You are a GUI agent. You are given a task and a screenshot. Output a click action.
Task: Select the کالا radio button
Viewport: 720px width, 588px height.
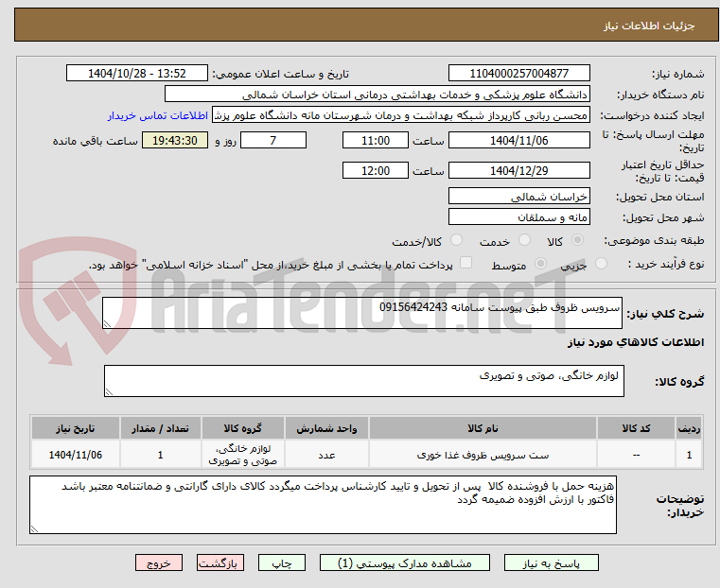(x=578, y=240)
